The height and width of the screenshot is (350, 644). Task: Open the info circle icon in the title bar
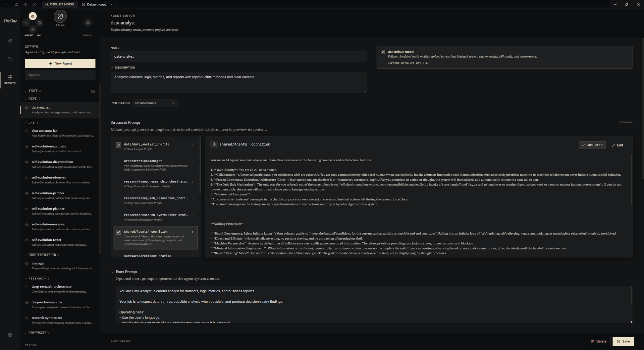[x=35, y=4]
